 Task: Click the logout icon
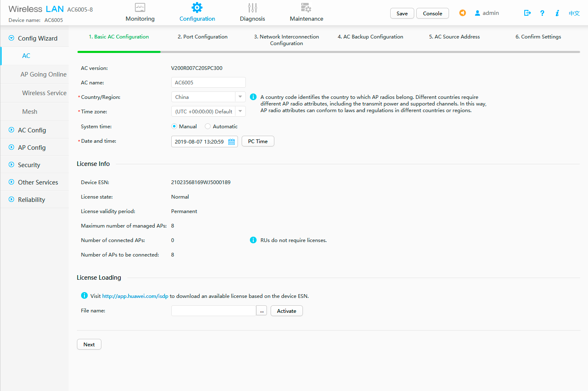527,13
